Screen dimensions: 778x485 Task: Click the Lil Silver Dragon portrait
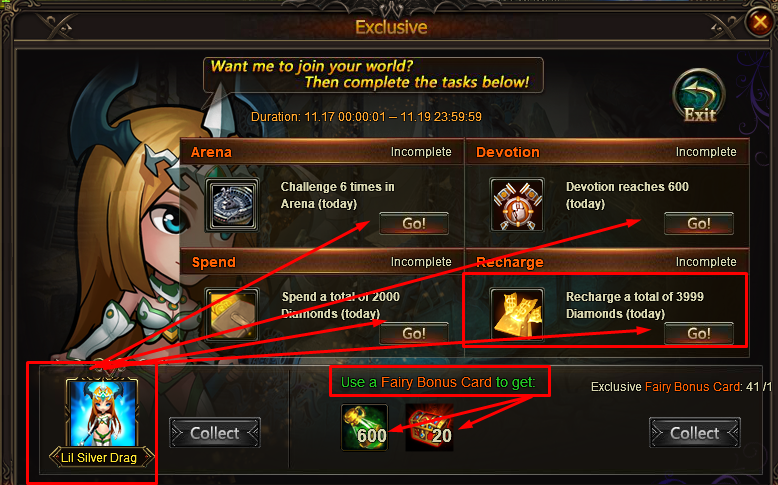pos(102,413)
